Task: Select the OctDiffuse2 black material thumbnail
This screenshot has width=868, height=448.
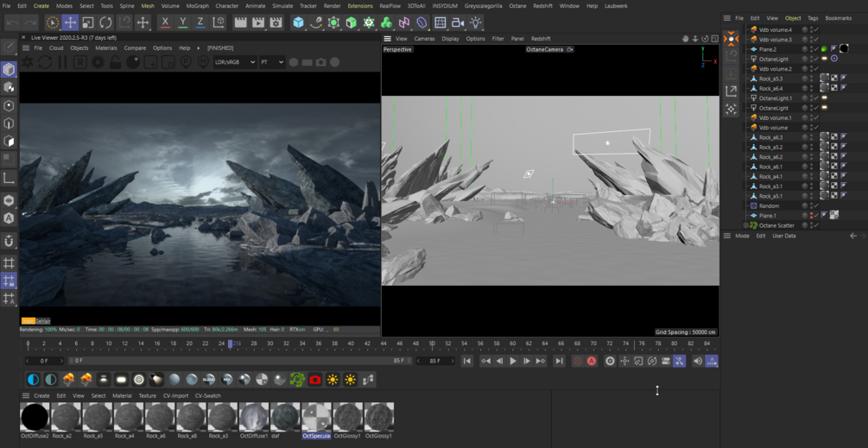Action: click(x=35, y=418)
